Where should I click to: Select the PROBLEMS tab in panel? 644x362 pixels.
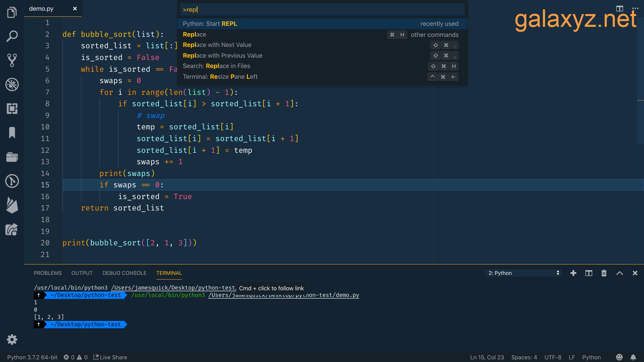(x=48, y=273)
